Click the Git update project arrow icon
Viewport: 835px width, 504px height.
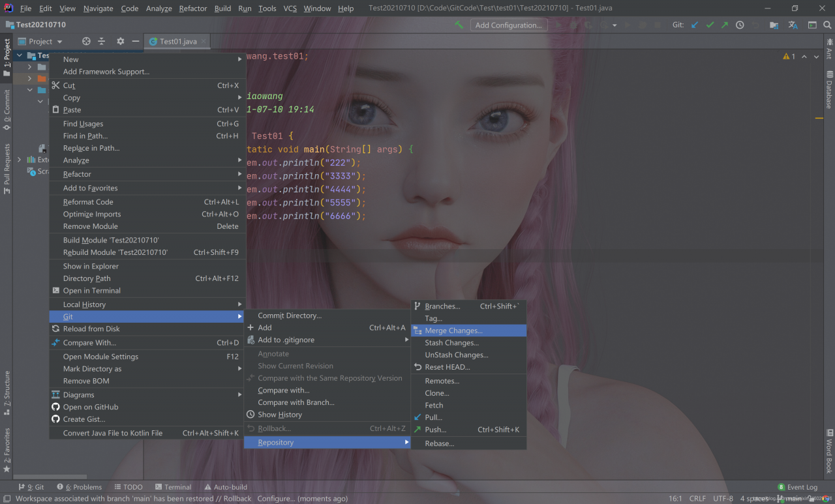pyautogui.click(x=695, y=25)
